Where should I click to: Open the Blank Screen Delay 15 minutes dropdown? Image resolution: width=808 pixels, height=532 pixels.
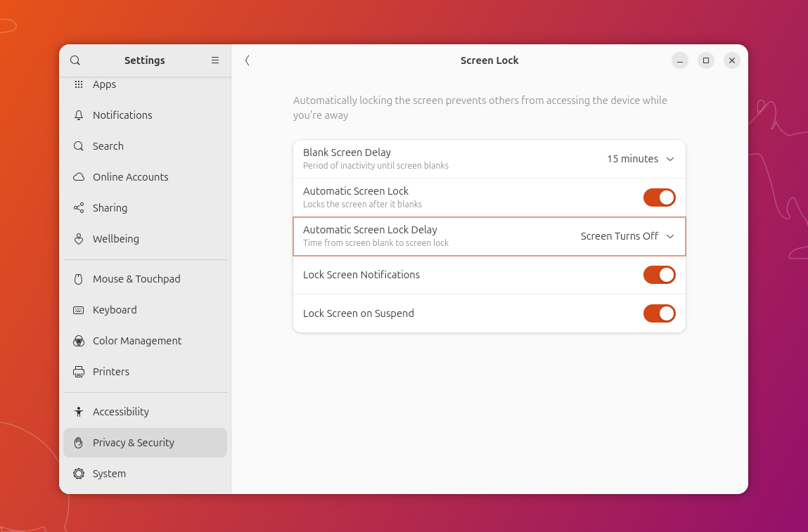(x=641, y=159)
